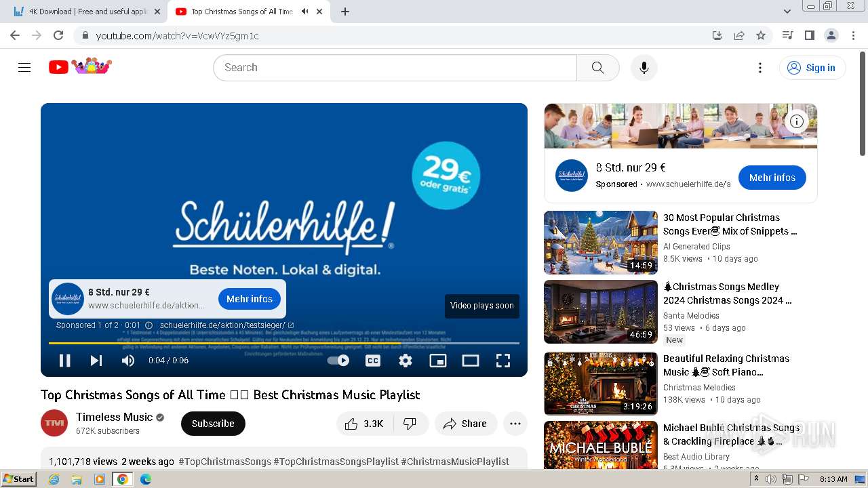Image resolution: width=868 pixels, height=488 pixels.
Task: Show hidden tray icons arrow
Action: 756,479
